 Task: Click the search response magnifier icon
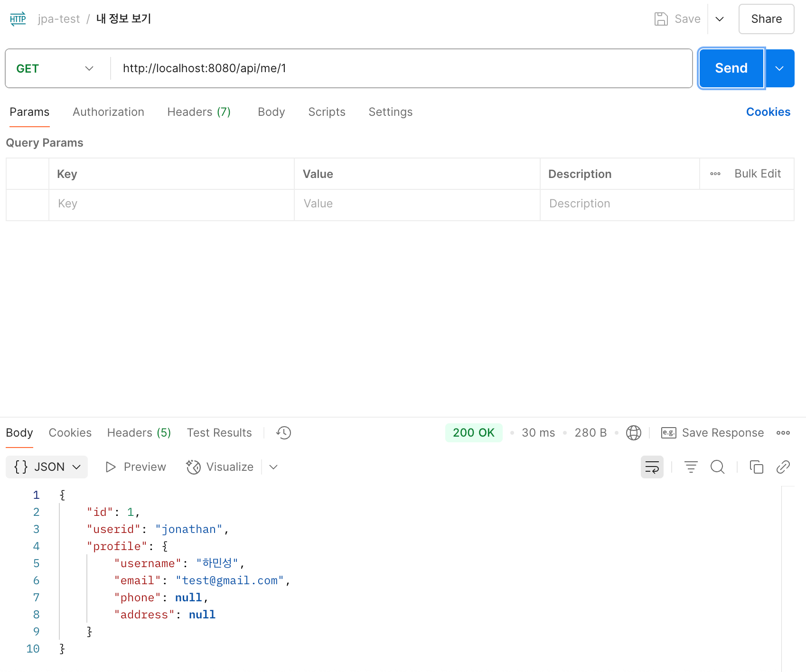click(718, 467)
